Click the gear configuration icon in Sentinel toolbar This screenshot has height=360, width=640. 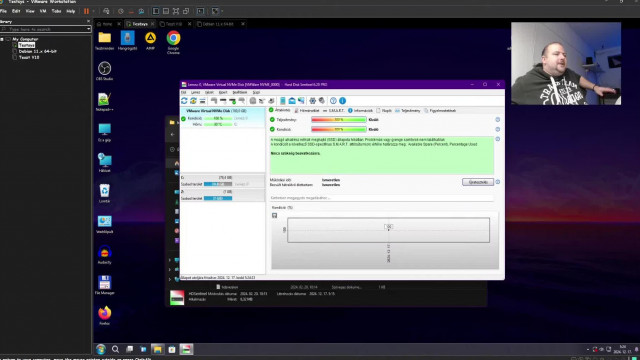313,101
